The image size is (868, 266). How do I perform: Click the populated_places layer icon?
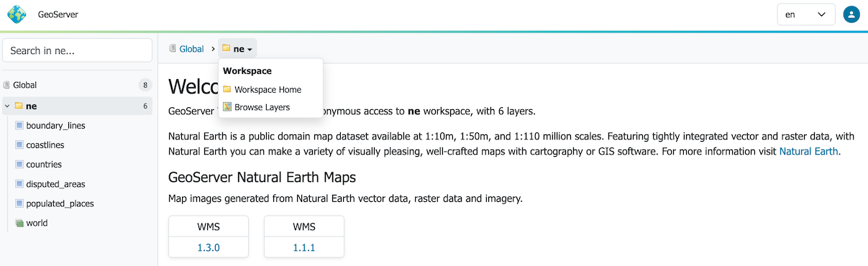click(19, 203)
